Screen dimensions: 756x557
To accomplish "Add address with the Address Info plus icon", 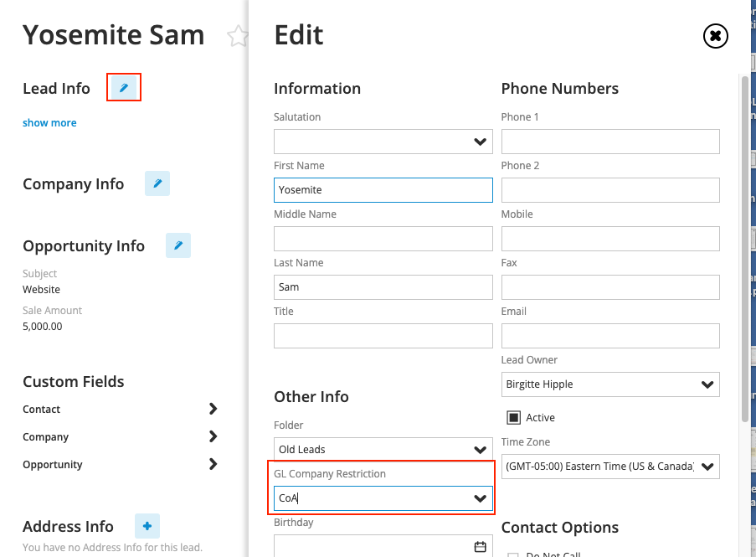I will 147,526.
